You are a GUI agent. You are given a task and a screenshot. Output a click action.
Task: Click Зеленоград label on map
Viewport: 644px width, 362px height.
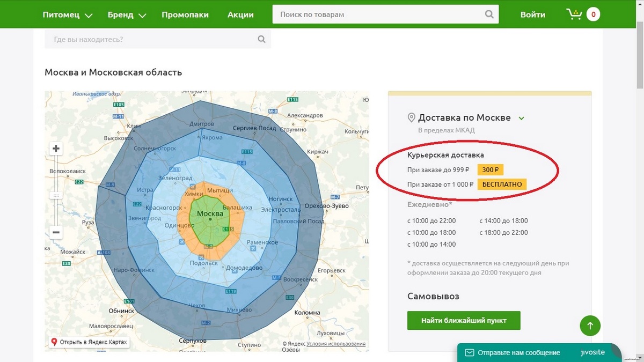click(175, 178)
